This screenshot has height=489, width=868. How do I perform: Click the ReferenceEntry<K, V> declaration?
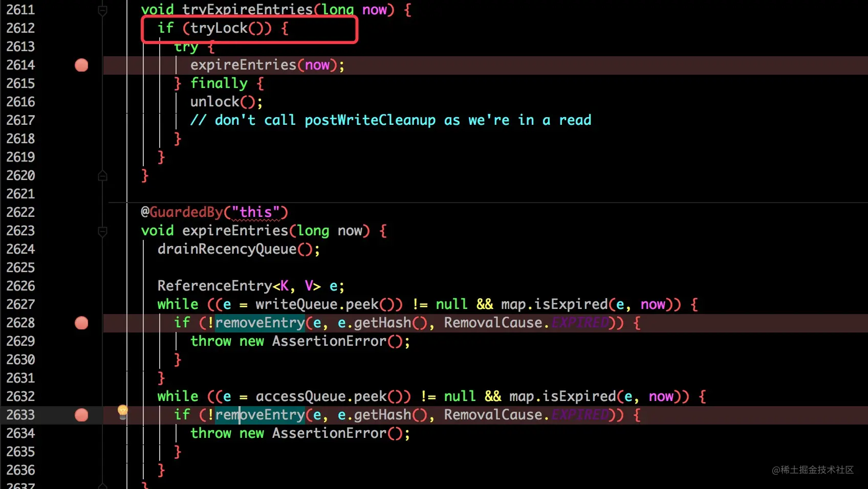tap(251, 286)
